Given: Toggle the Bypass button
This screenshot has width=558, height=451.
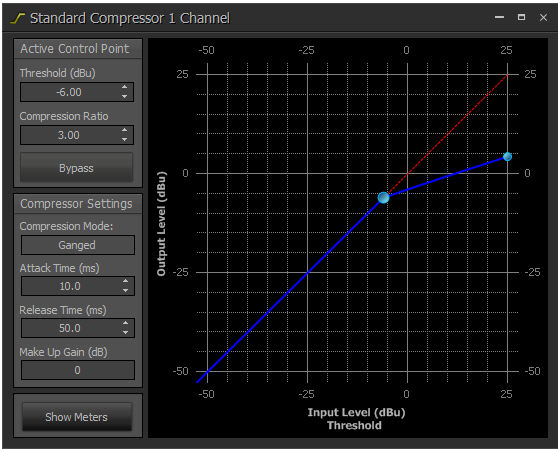Looking at the screenshot, I should [77, 168].
